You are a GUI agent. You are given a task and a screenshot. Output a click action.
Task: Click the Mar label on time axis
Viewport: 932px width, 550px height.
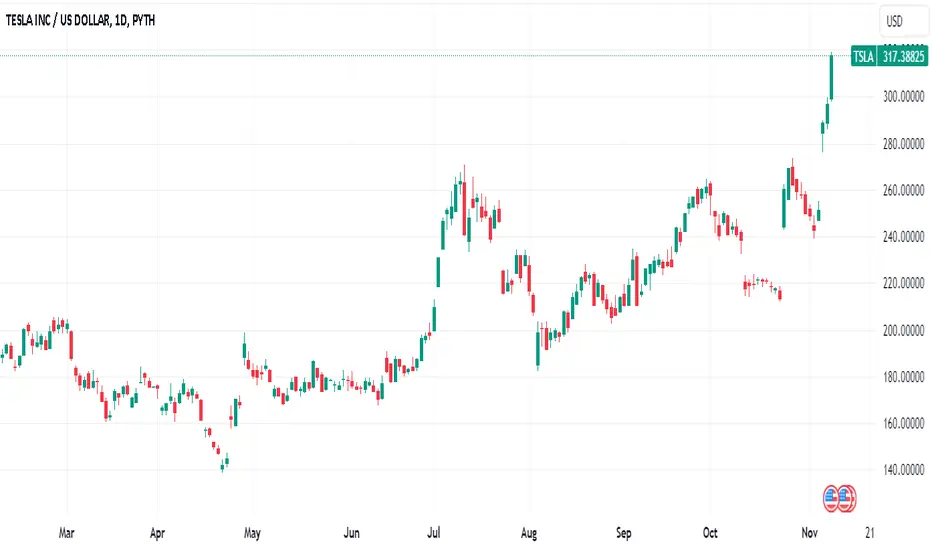pos(67,533)
